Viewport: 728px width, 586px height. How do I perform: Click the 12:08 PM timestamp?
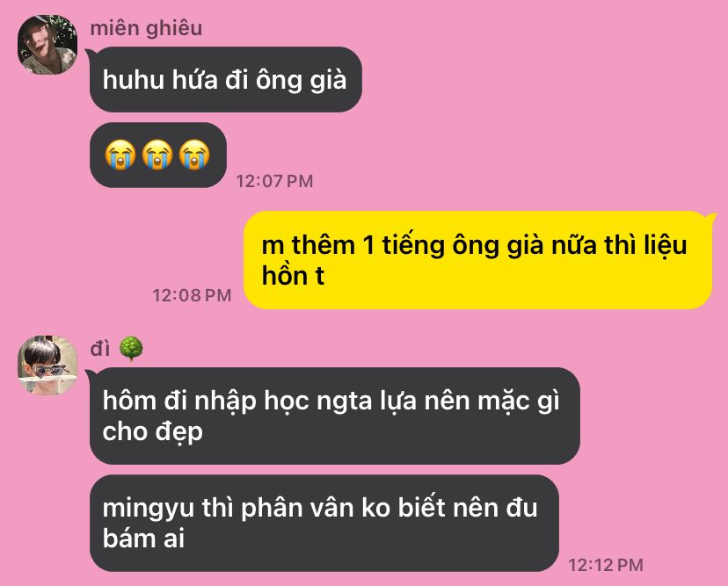click(192, 295)
